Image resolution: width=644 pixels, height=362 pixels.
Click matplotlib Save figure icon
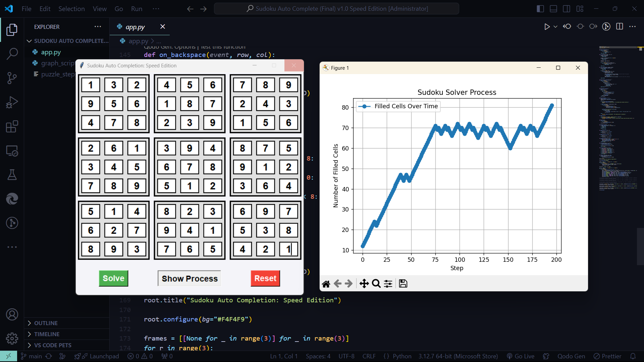click(x=403, y=284)
